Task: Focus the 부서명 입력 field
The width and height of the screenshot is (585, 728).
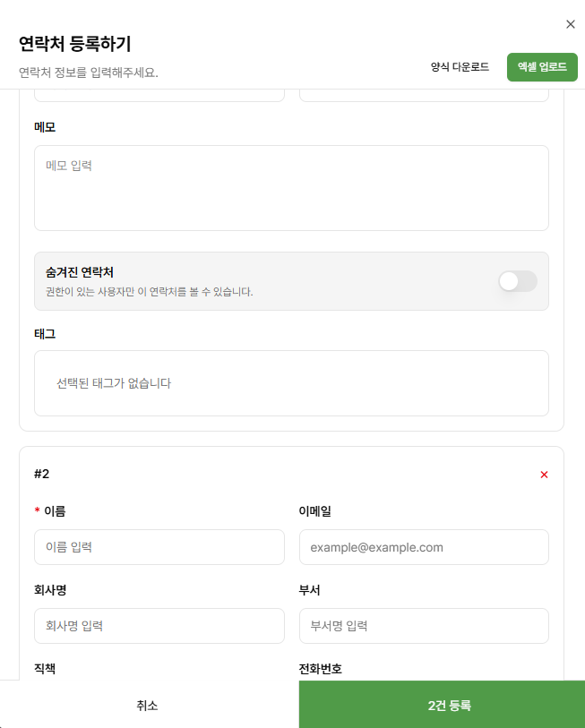Action: tap(424, 626)
